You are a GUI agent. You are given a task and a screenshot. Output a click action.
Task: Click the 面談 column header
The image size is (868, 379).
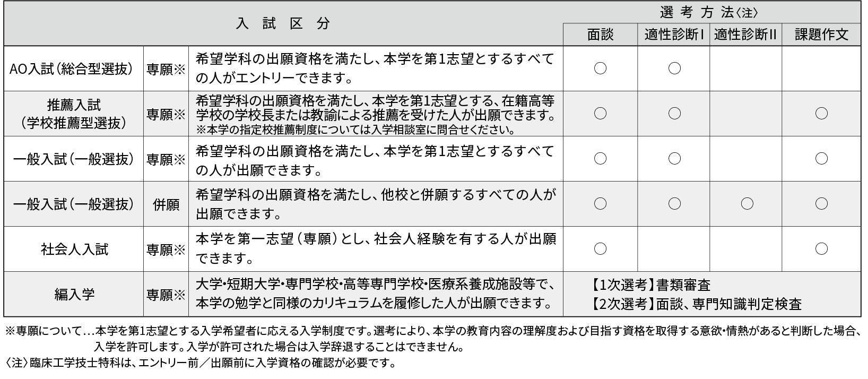click(600, 35)
